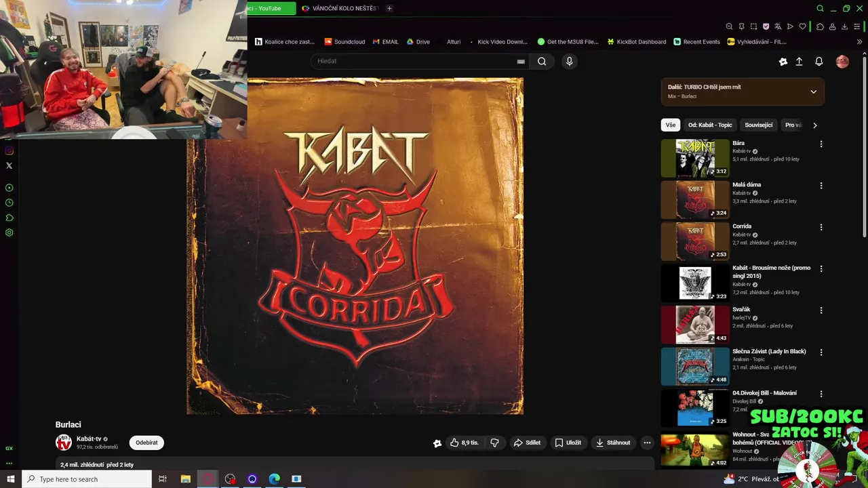Select the 'Související' filter chip
Viewport: 868px width, 488px height.
[758, 125]
